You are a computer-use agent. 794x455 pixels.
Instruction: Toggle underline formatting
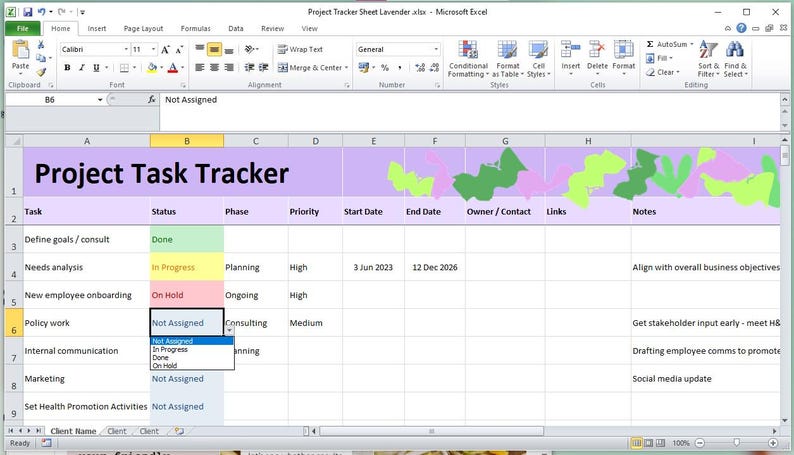coord(96,67)
